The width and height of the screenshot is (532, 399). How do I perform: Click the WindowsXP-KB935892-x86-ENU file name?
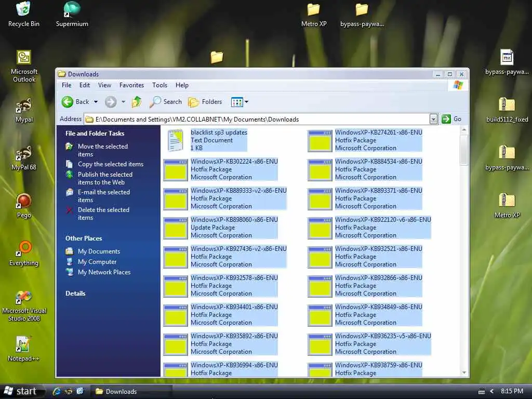click(x=234, y=336)
